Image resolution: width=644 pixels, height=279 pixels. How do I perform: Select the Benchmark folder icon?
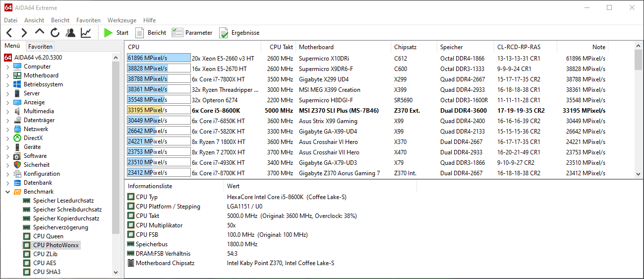[x=18, y=192]
